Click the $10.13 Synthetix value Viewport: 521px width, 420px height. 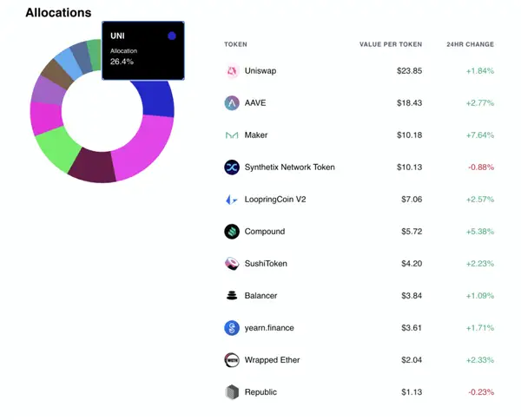pos(409,167)
